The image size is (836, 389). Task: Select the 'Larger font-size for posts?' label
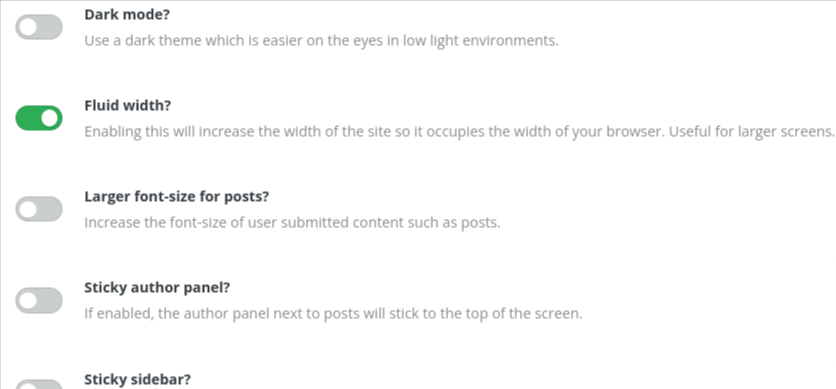(176, 197)
